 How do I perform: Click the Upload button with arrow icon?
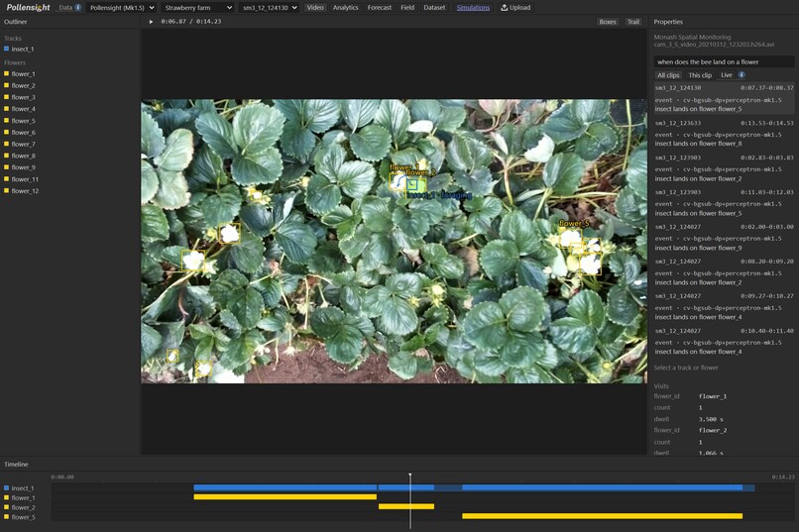(x=515, y=8)
